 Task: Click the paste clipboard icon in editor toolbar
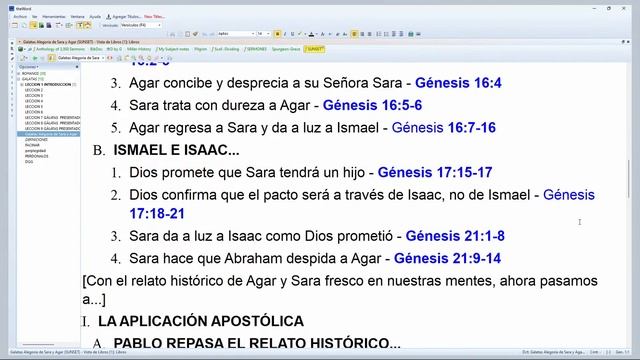(188, 34)
